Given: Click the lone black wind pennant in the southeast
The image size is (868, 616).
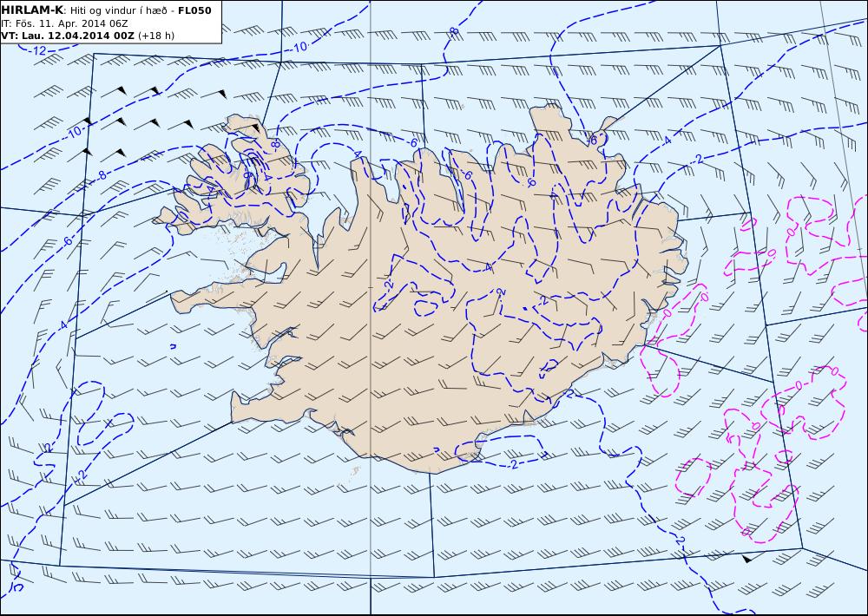Looking at the screenshot, I should (x=746, y=559).
